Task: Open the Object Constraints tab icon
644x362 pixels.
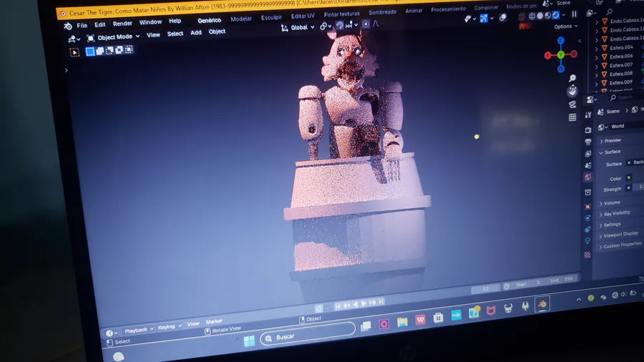Action: [x=587, y=230]
